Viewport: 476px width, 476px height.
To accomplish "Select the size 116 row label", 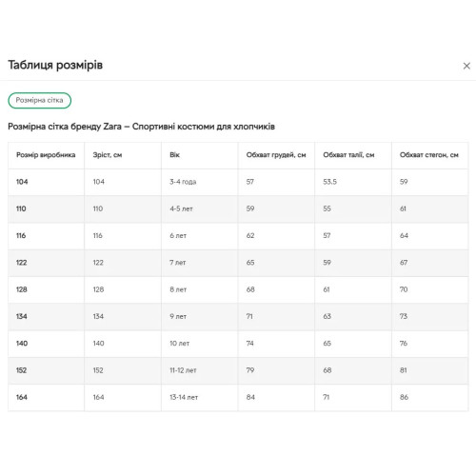I will (21, 235).
